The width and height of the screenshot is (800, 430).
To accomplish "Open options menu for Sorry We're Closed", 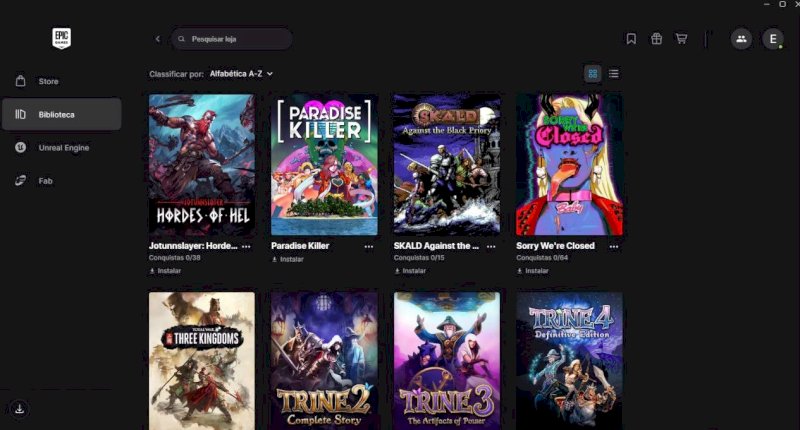I will tap(614, 246).
